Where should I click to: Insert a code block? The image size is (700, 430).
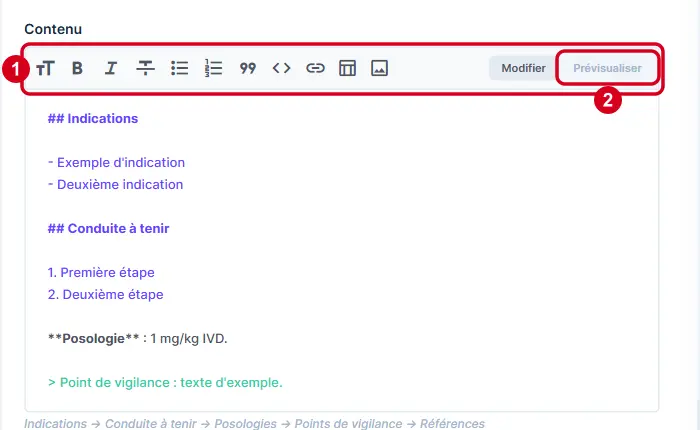tap(282, 68)
